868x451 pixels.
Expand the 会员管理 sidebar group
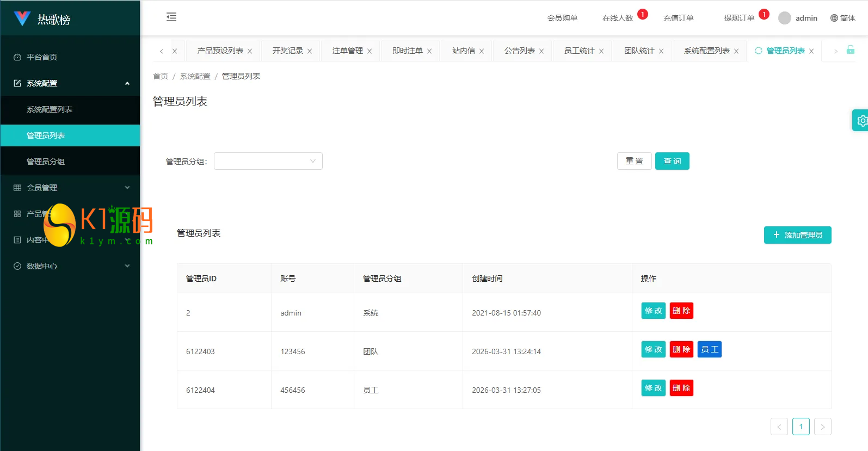click(x=70, y=188)
